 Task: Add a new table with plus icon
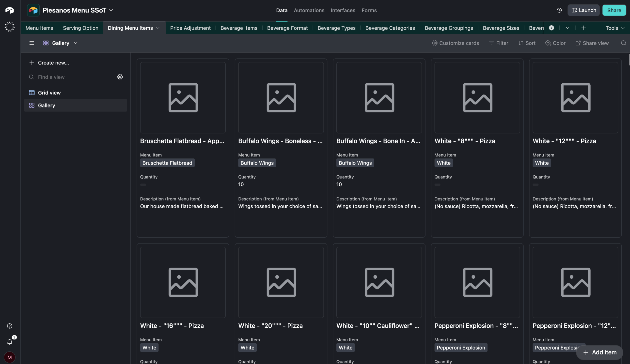(583, 28)
